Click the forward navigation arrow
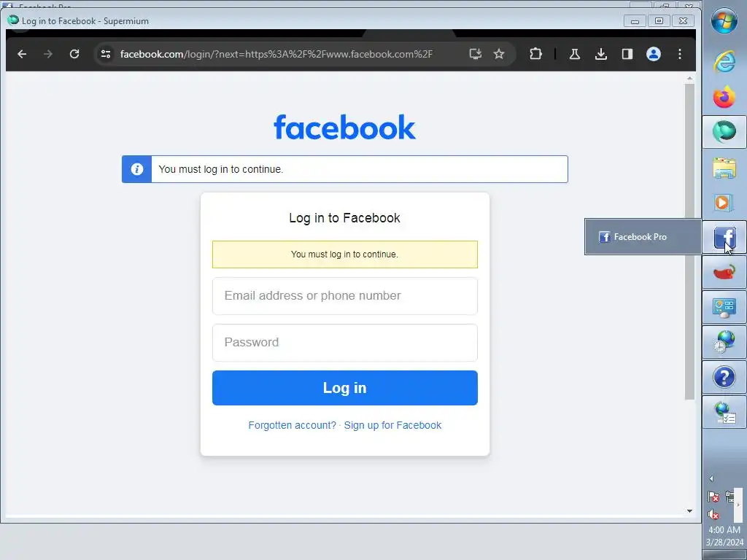The width and height of the screenshot is (747, 560). click(47, 54)
